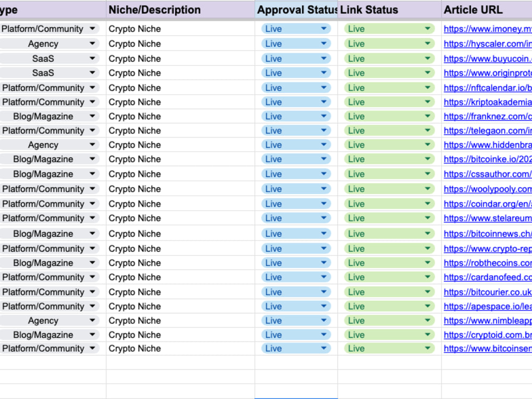The height and width of the screenshot is (399, 532).
Task: Follow the telegaon.com article link
Action: coord(487,131)
